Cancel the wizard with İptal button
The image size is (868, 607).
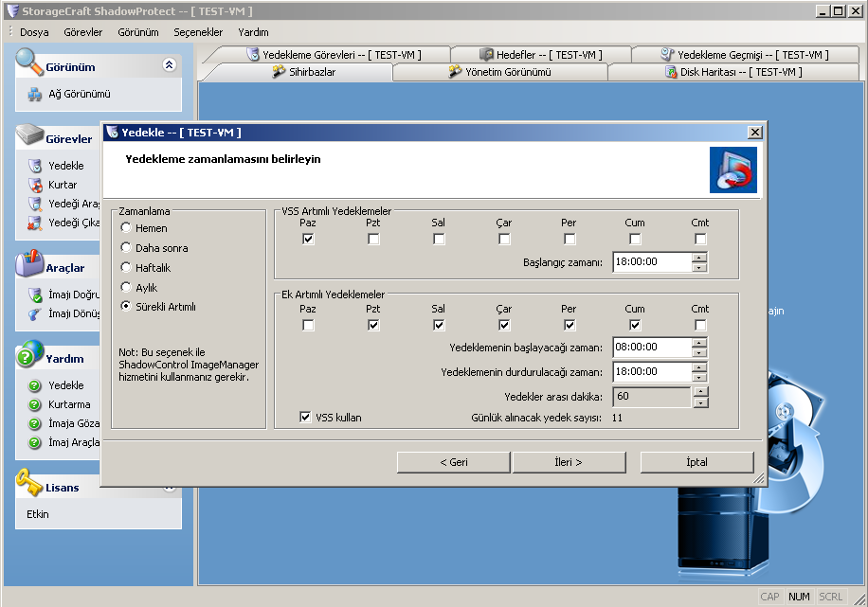pos(696,462)
